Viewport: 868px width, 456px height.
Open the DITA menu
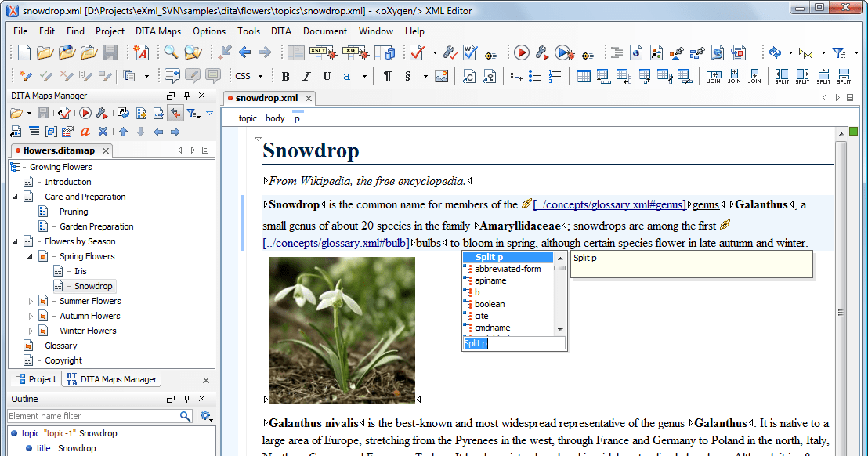point(281,31)
